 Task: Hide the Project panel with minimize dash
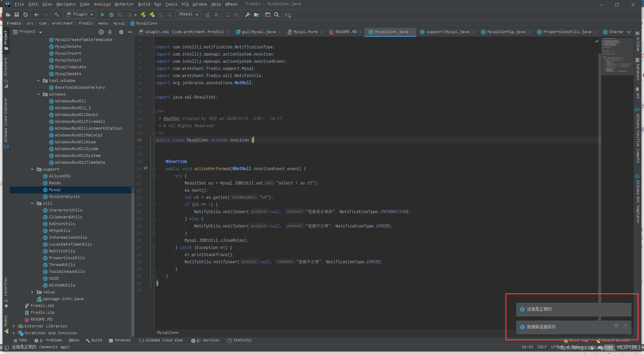coord(130,32)
